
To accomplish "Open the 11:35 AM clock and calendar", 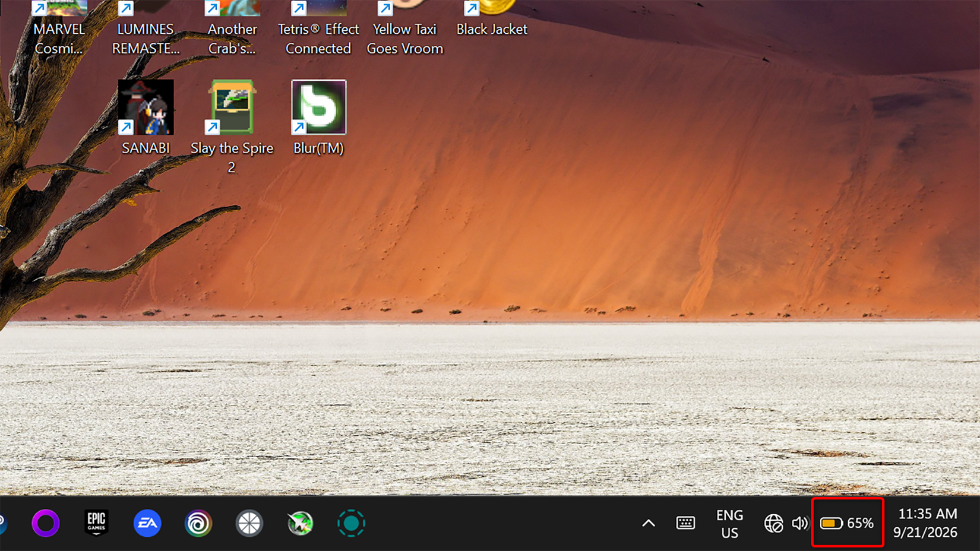I will pyautogui.click(x=925, y=523).
